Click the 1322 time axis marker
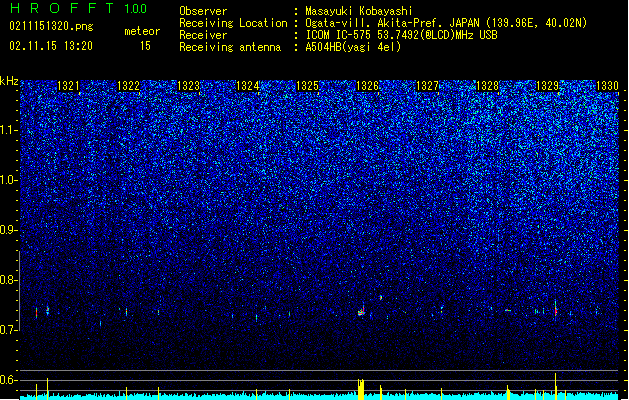 point(128,86)
